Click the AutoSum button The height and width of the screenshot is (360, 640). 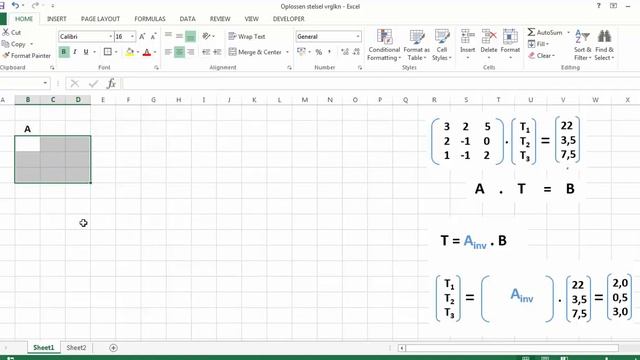pyautogui.click(x=545, y=32)
